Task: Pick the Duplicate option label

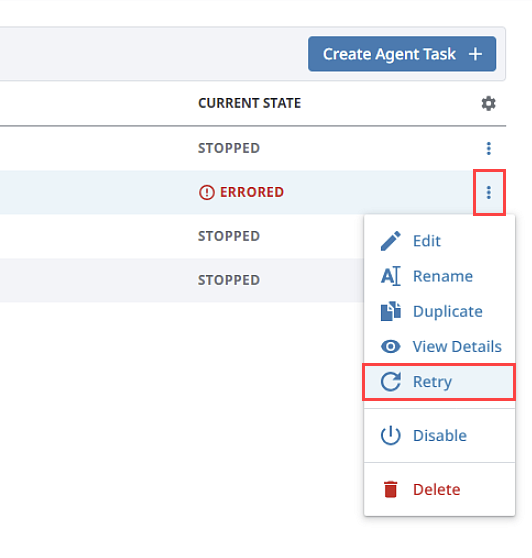Action: (448, 311)
